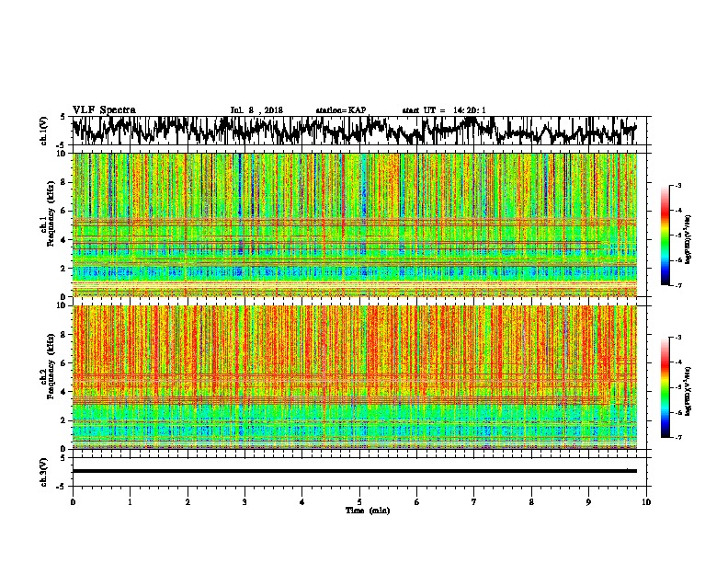Click the ch.1 spectrogram panel
728x563 pixels.
(x=355, y=224)
